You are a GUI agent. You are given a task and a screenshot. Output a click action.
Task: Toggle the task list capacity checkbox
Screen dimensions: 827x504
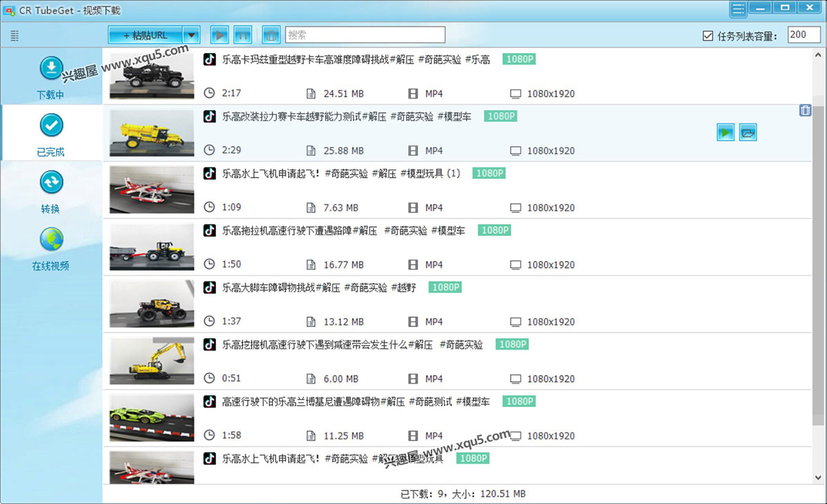tap(708, 36)
